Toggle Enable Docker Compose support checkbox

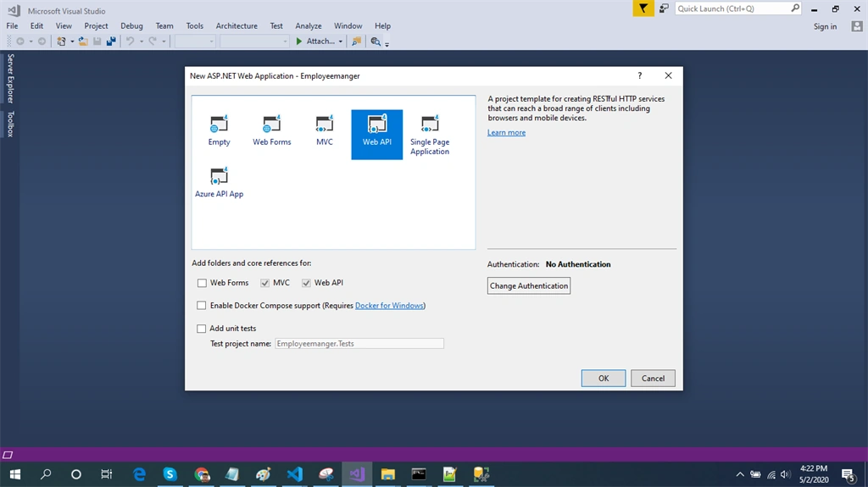[202, 306]
